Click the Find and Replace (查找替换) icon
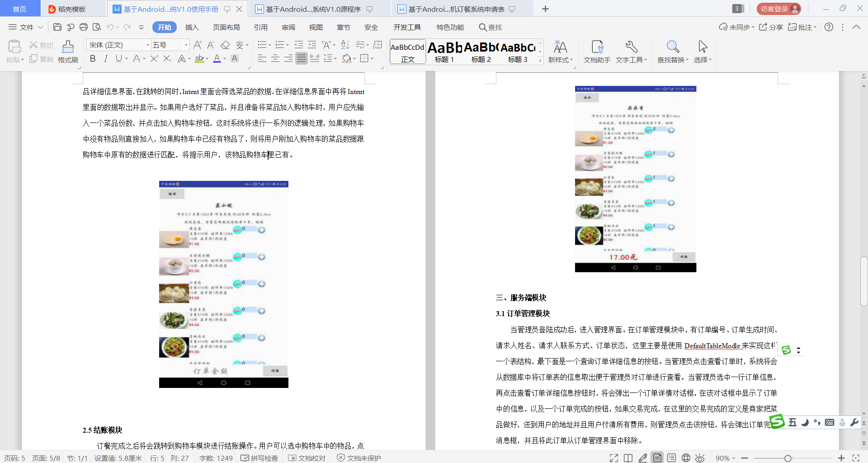The image size is (868, 463). [672, 47]
